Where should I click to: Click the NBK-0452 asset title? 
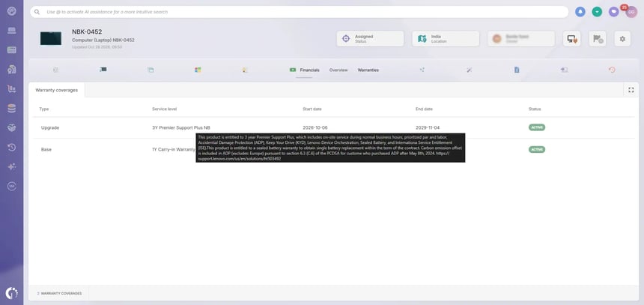pyautogui.click(x=87, y=31)
